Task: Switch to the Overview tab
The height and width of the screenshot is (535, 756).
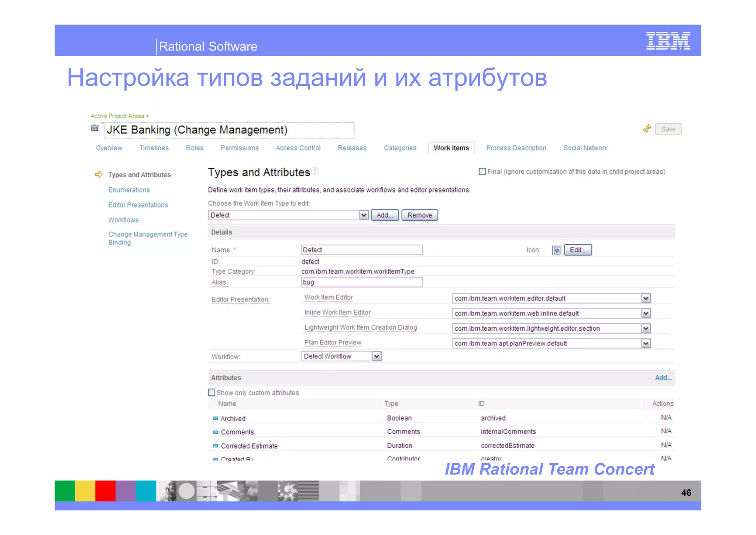Action: coord(109,148)
